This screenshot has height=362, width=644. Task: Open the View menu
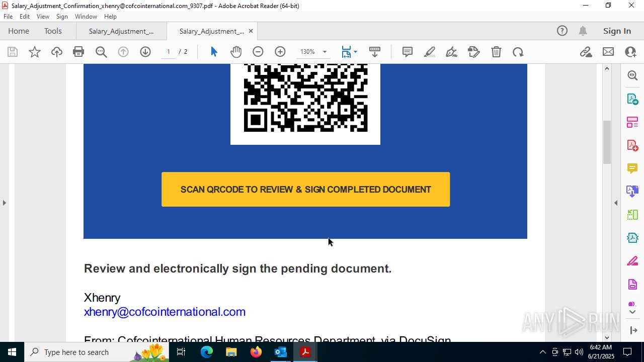pos(43,17)
